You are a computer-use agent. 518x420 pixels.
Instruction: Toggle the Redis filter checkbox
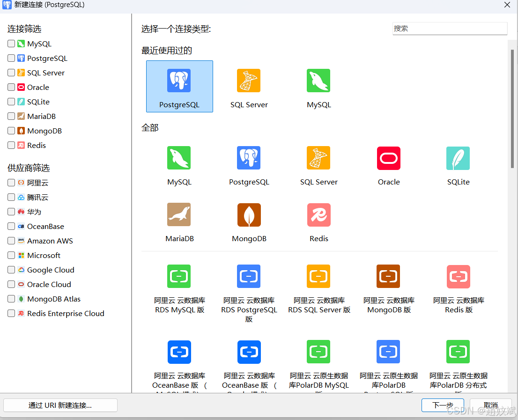tap(11, 145)
